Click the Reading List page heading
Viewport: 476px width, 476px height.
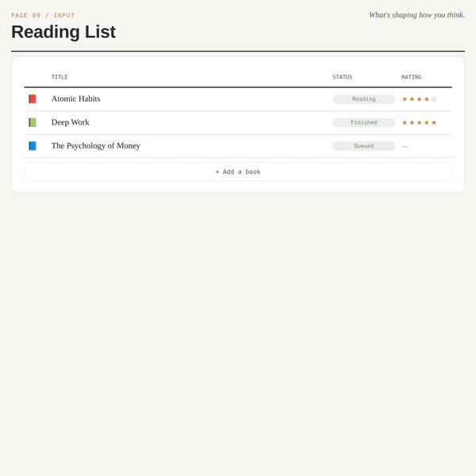click(63, 32)
